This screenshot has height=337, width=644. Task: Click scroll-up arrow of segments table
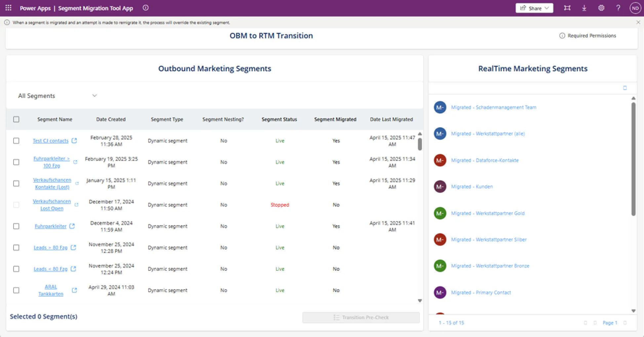[x=420, y=134]
